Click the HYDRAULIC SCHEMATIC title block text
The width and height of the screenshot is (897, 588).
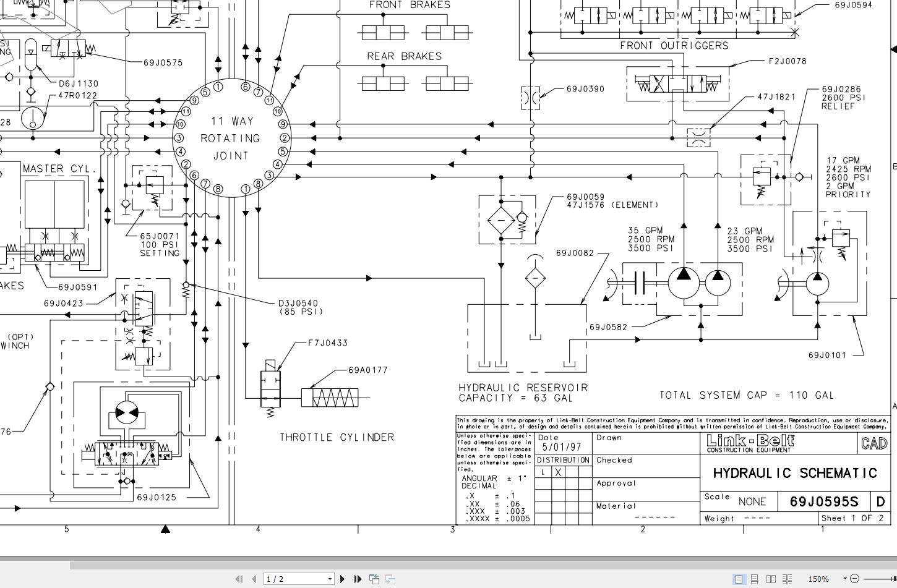796,474
